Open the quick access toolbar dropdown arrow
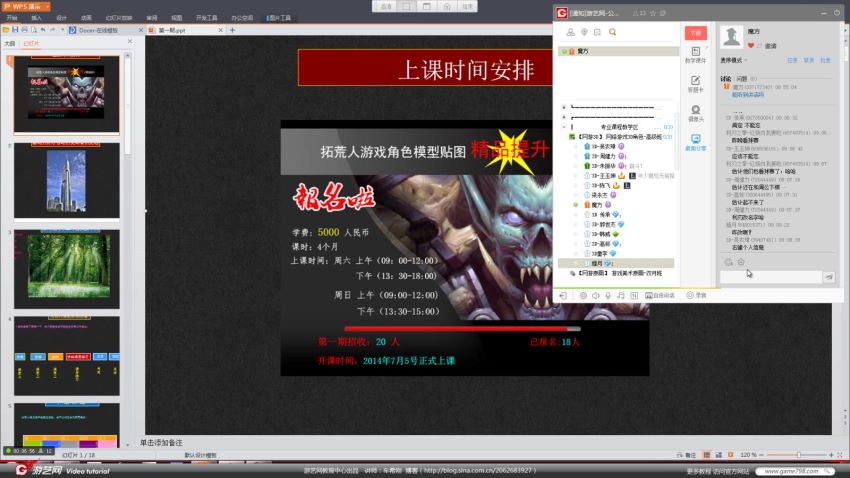 (x=62, y=30)
